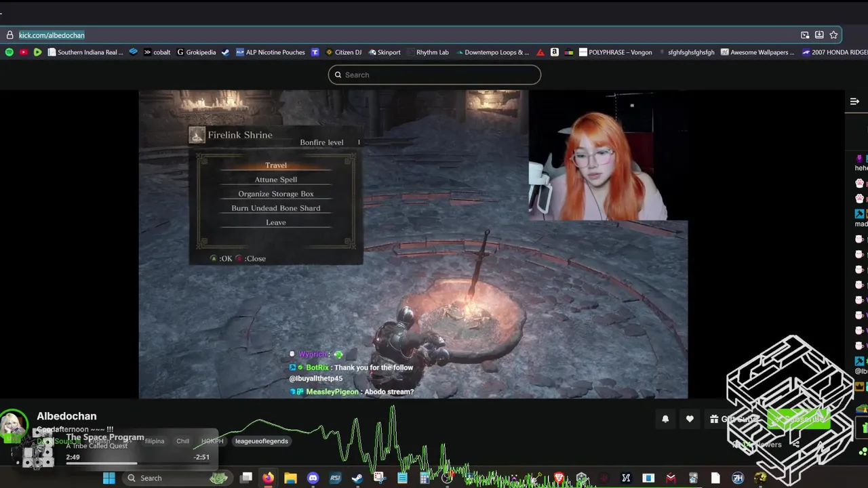The image size is (868, 488).
Task: Open the YouTube bookmark icon
Action: pos(23,52)
